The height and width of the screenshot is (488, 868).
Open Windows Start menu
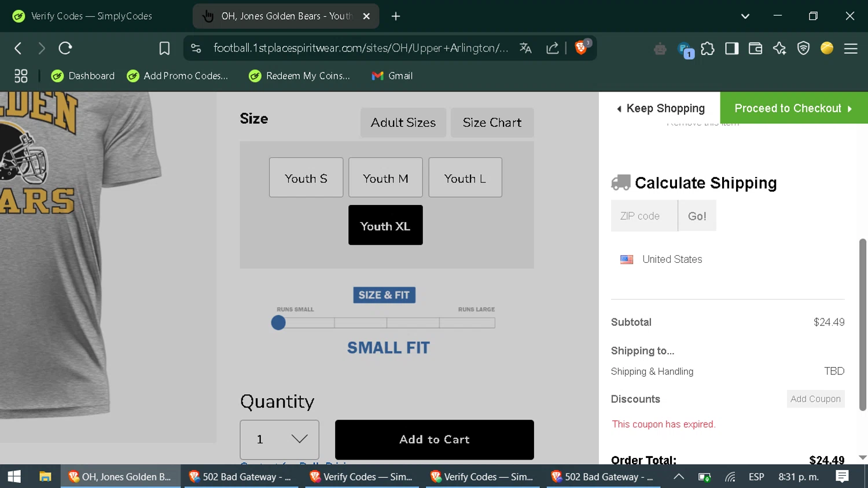(x=14, y=476)
